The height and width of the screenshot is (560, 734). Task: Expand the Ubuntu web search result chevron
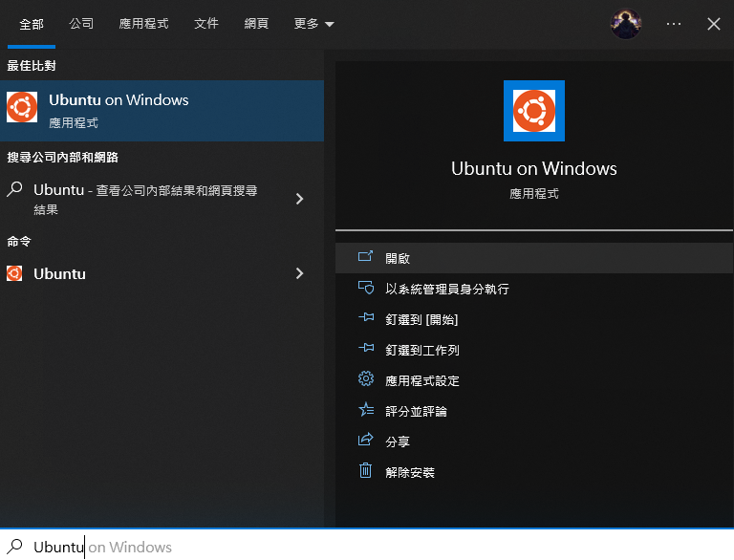299,199
